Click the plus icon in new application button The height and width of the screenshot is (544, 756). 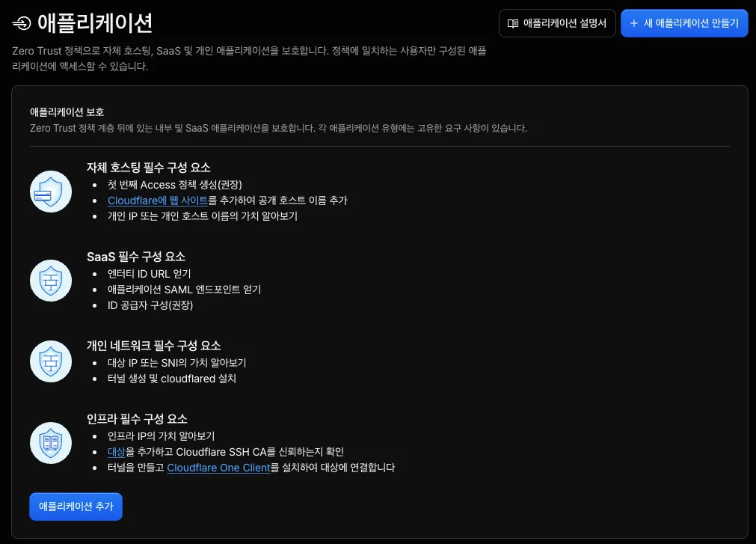[x=634, y=23]
